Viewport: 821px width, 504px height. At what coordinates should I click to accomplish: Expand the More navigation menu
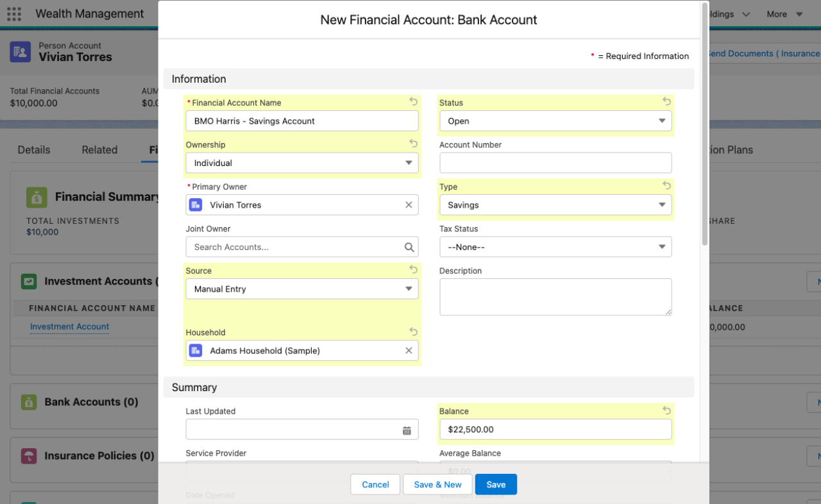coord(784,14)
